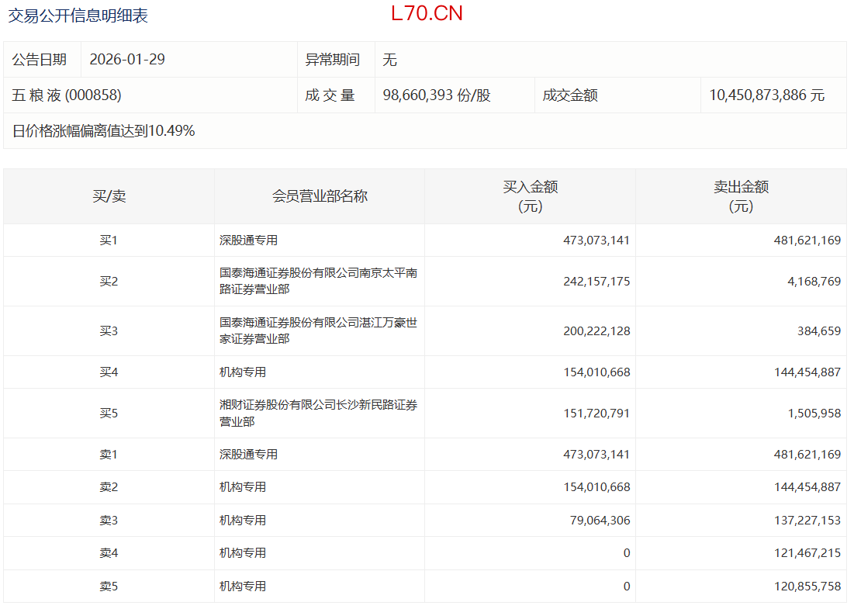This screenshot has height=616, width=854.
Task: Open the 国泰海通证券 湛江万豪世家 branch name
Action: 318,330
